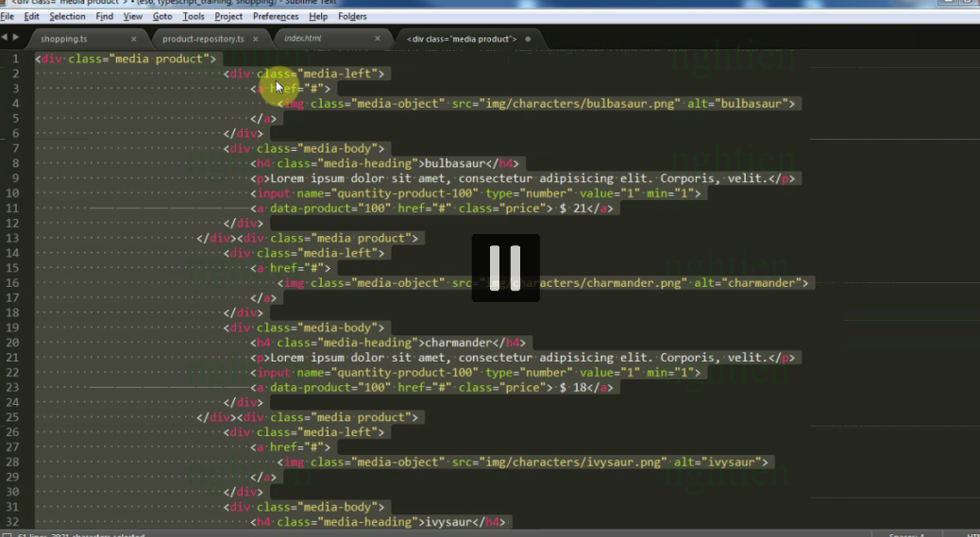Viewport: 980px width, 537px height.
Task: Expand the Preferences menu
Action: click(276, 16)
